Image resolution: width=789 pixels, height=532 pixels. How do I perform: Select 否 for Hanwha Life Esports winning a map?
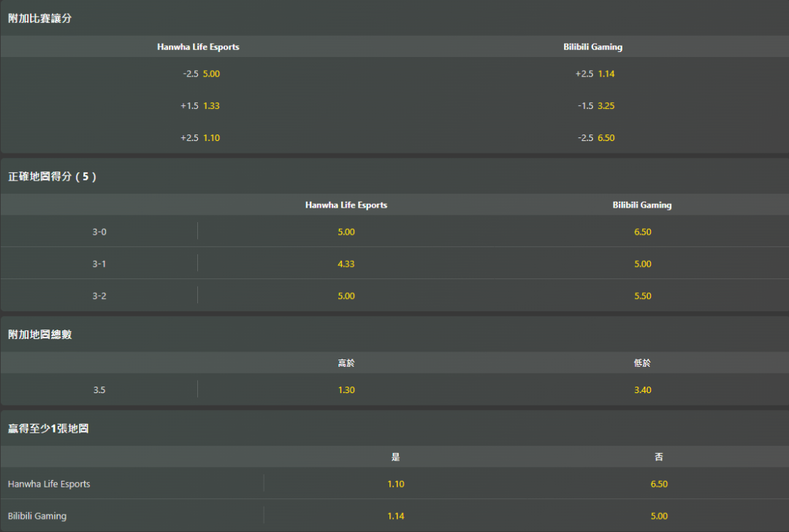pos(659,484)
